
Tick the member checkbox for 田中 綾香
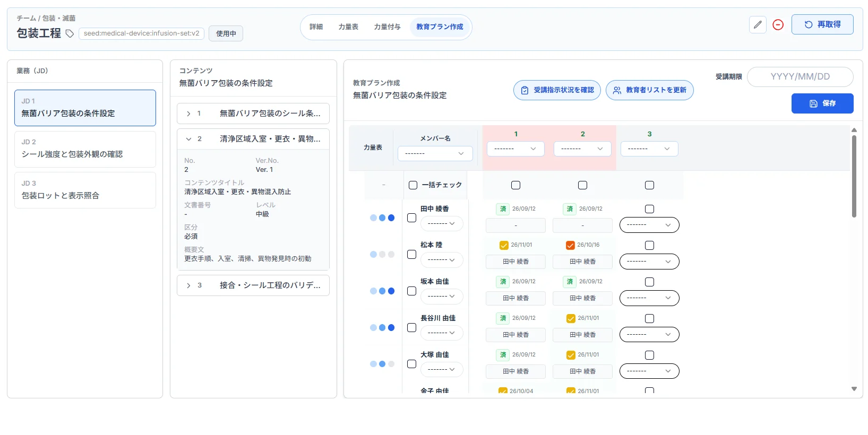coord(411,218)
